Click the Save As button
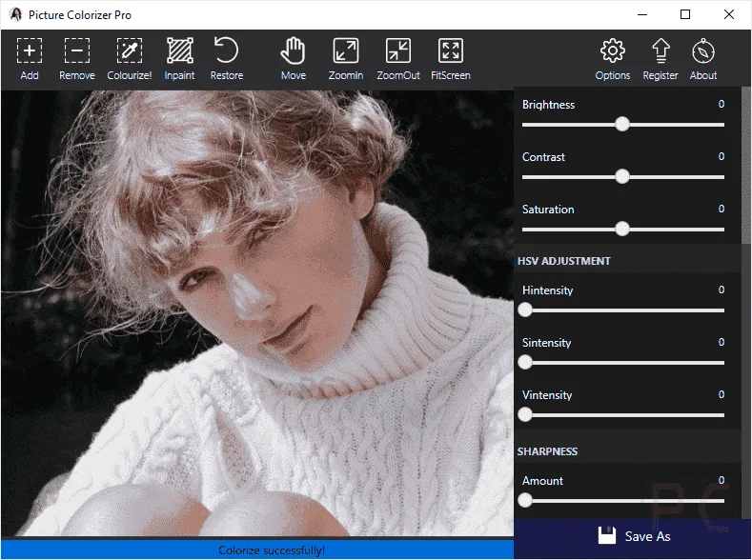The image size is (752, 560). tap(632, 536)
